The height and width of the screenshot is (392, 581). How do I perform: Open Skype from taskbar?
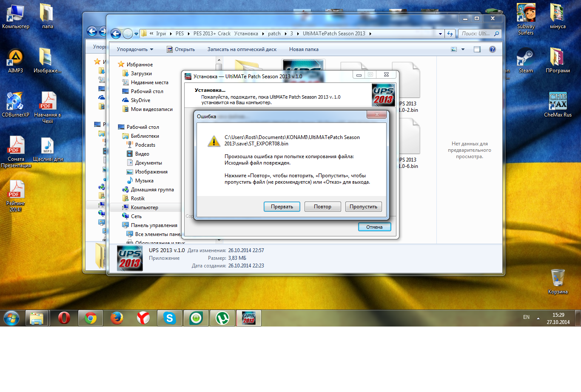(x=169, y=318)
